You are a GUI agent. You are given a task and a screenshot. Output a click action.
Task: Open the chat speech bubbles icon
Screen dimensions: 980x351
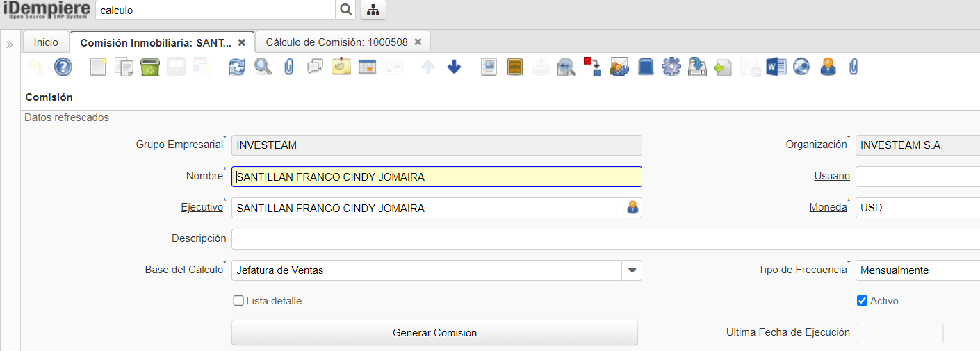tap(315, 67)
